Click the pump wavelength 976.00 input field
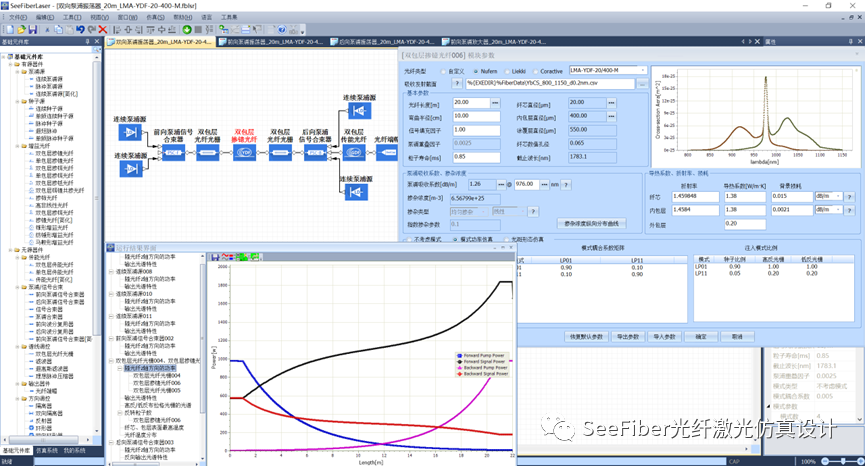This screenshot has width=865, height=466. (527, 184)
